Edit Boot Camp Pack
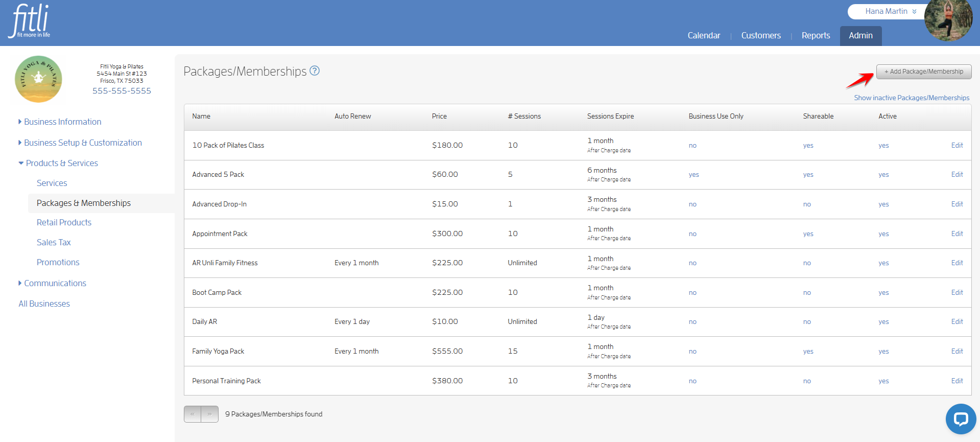The image size is (980, 442). coord(957,292)
